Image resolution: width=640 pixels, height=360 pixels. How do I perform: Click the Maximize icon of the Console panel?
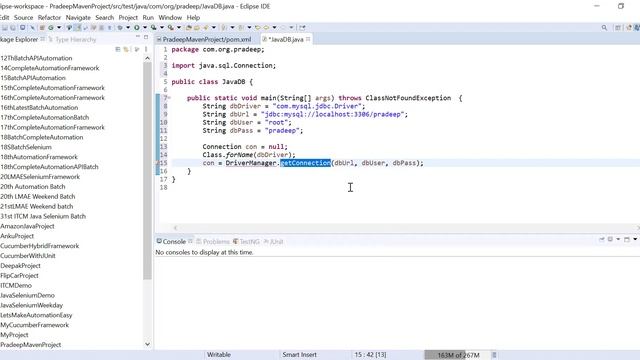point(627,240)
